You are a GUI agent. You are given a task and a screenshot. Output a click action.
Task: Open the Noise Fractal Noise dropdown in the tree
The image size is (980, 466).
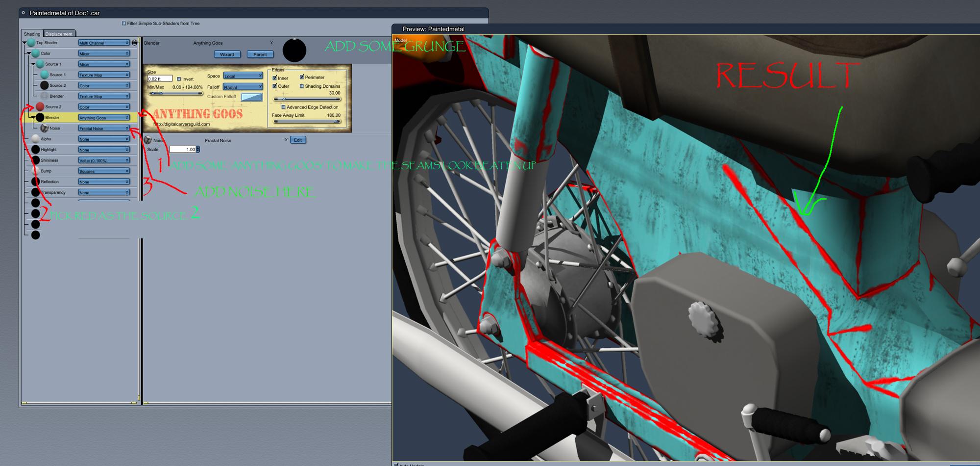(x=104, y=128)
